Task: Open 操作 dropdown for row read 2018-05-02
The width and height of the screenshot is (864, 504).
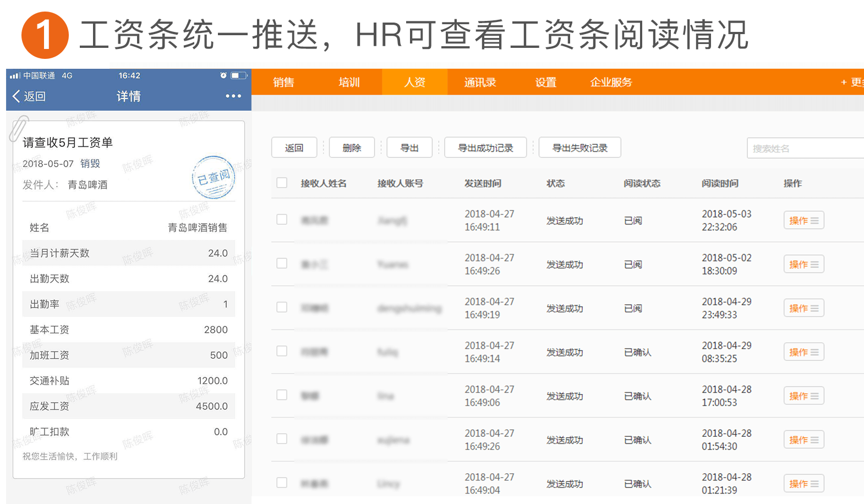Action: pos(803,264)
